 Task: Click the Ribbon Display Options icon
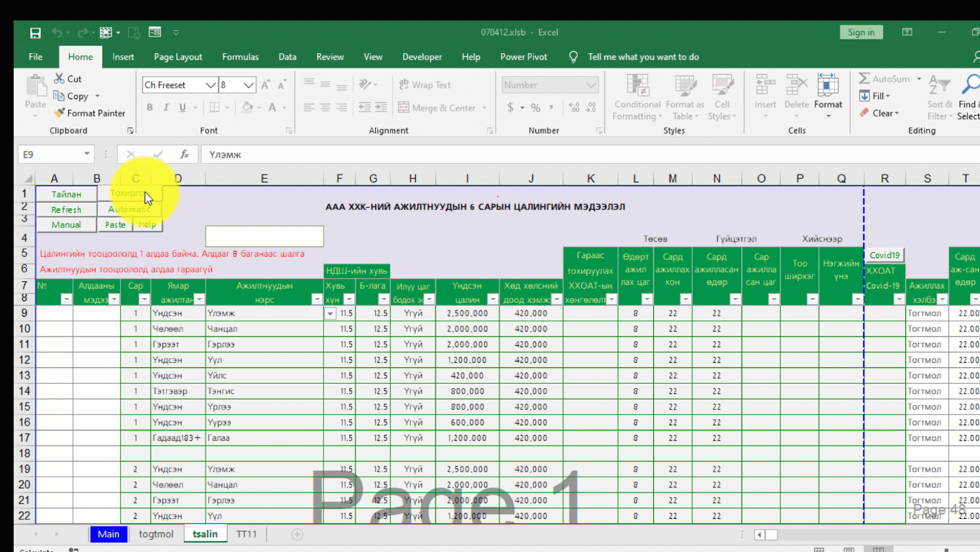(907, 32)
